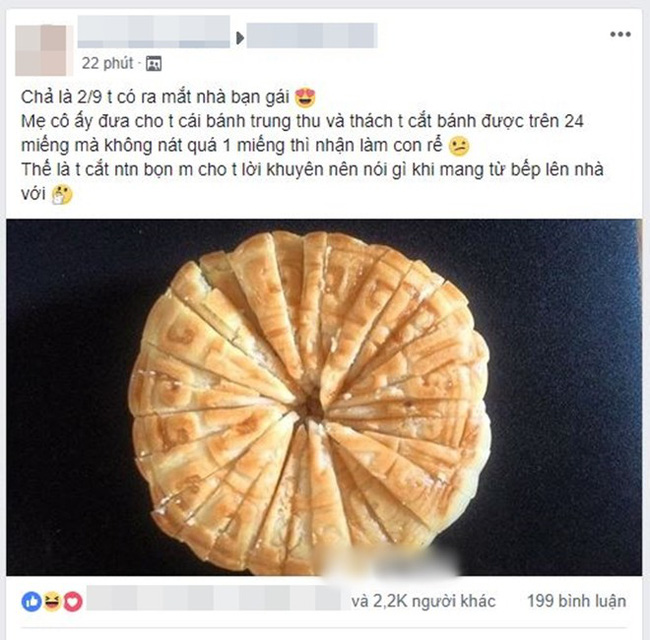
Task: Click the thinking face emoji after 'với'
Action: pyautogui.click(x=62, y=194)
